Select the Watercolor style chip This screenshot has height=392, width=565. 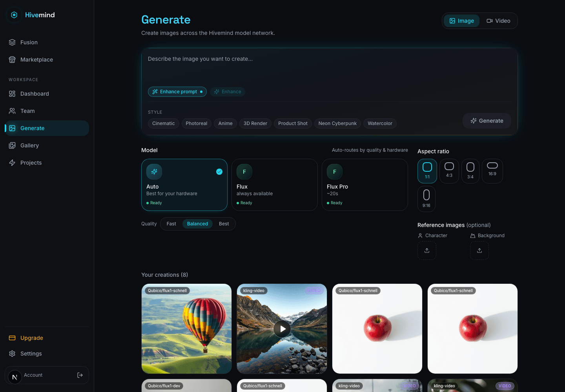[380, 123]
